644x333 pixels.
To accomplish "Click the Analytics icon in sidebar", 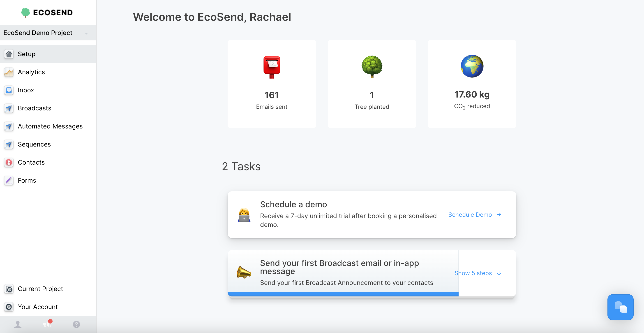I will click(x=9, y=72).
